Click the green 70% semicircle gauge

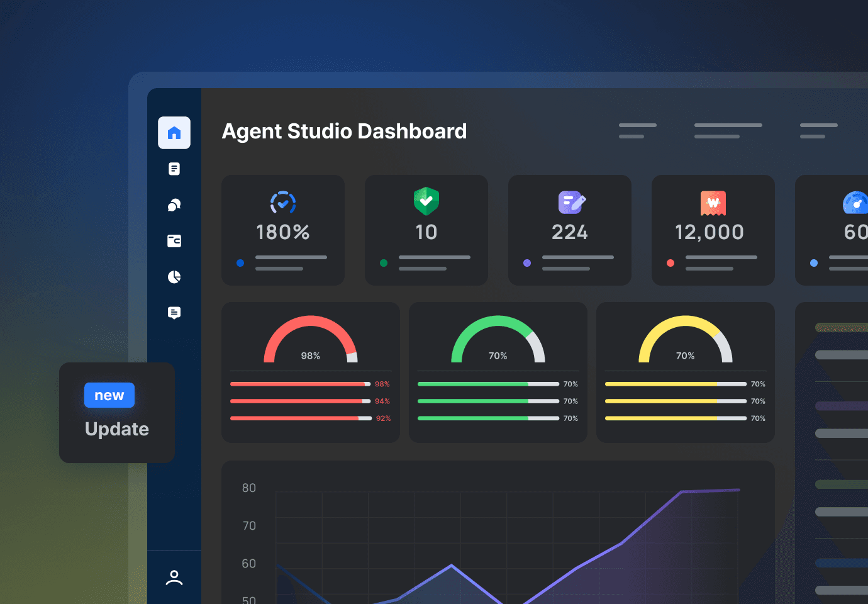pos(498,339)
